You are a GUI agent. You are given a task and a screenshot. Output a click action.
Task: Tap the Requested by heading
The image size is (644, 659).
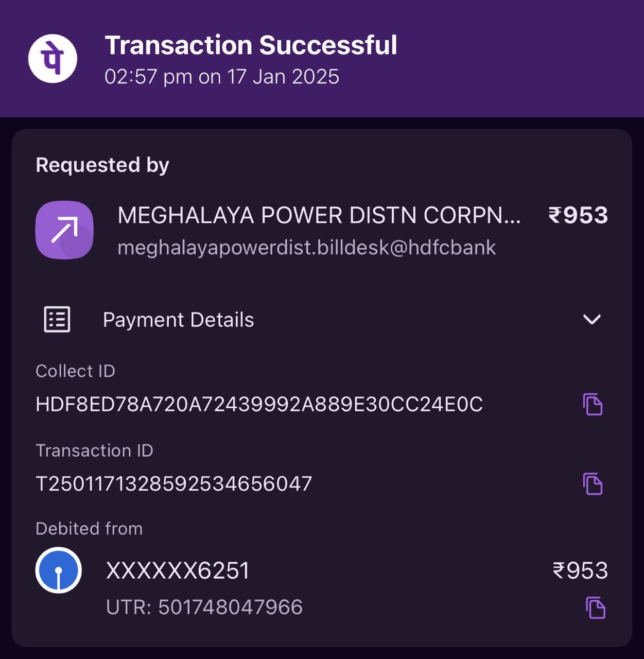click(102, 165)
